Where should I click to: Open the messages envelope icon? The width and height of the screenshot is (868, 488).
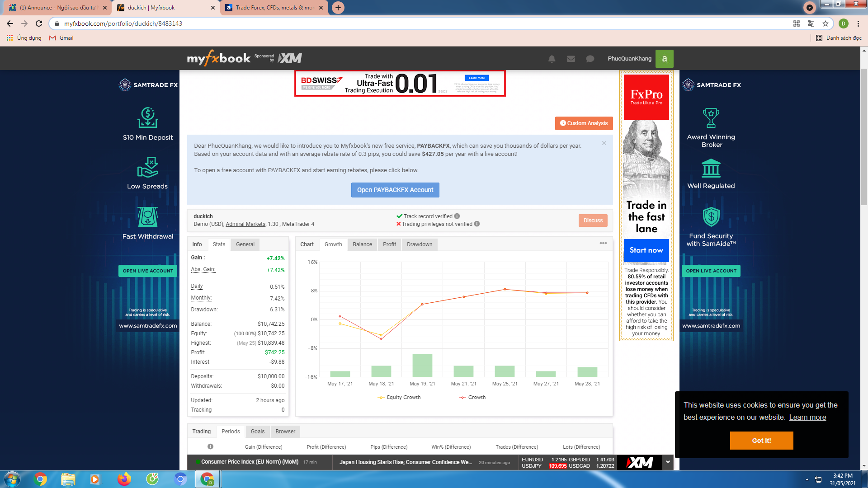(571, 59)
